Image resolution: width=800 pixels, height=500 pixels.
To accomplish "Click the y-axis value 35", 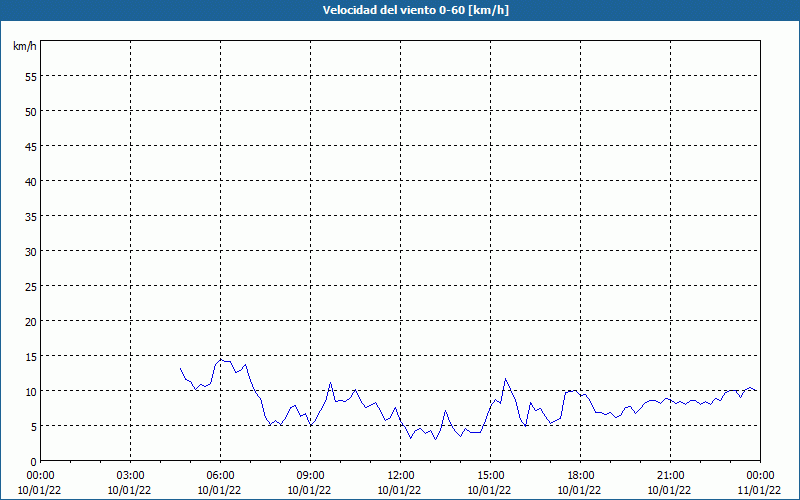I will point(31,217).
